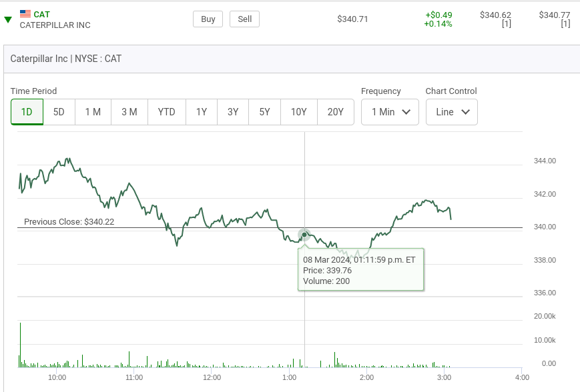Switch to the 3 M time period
The width and height of the screenshot is (580, 392).
[x=129, y=112]
